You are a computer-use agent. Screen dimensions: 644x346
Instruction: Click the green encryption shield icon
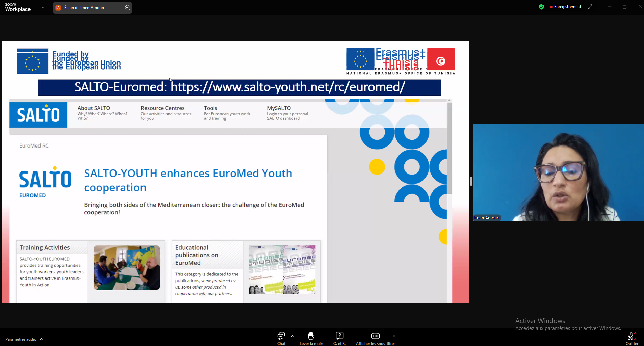click(x=541, y=7)
